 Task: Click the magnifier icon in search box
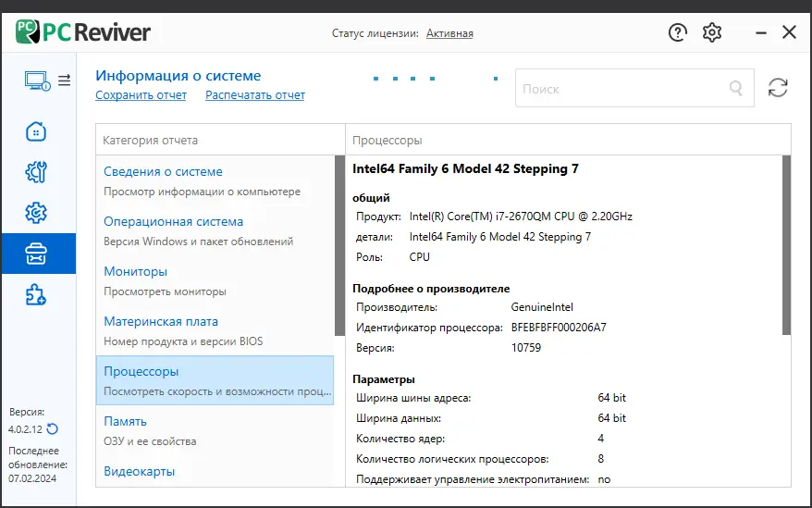tap(736, 89)
